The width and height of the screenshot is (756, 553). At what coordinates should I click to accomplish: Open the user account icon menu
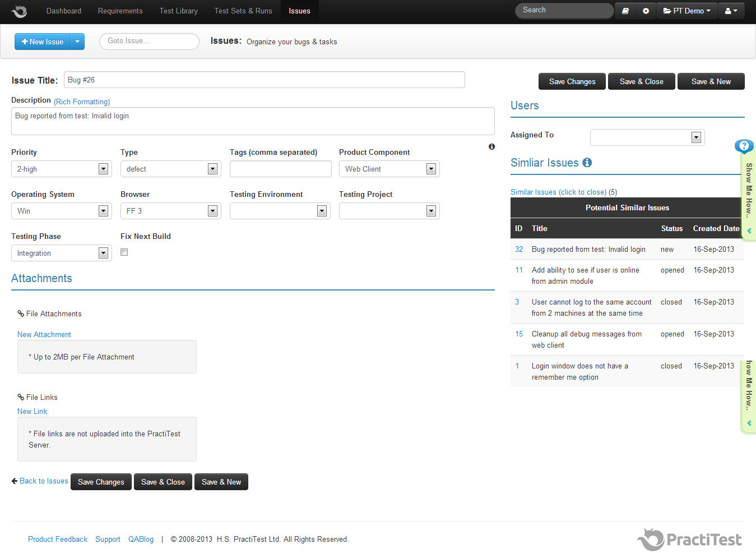coord(731,11)
